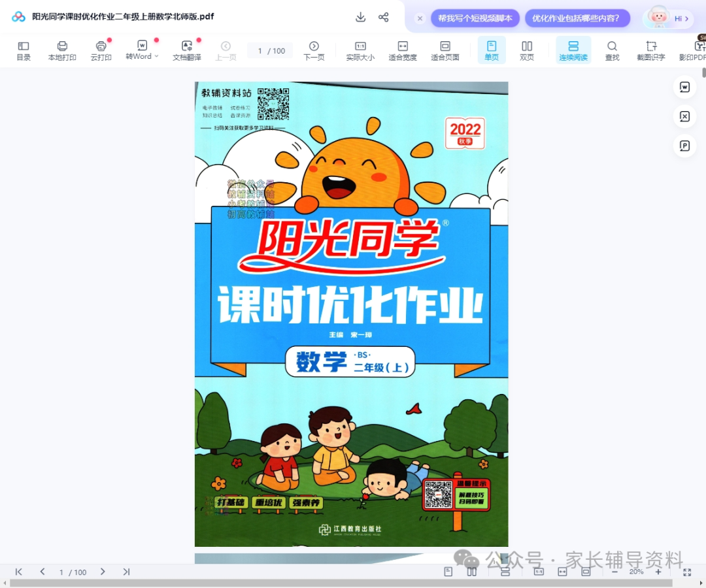Click the 20% zoom level value
The width and height of the screenshot is (706, 588).
point(636,572)
